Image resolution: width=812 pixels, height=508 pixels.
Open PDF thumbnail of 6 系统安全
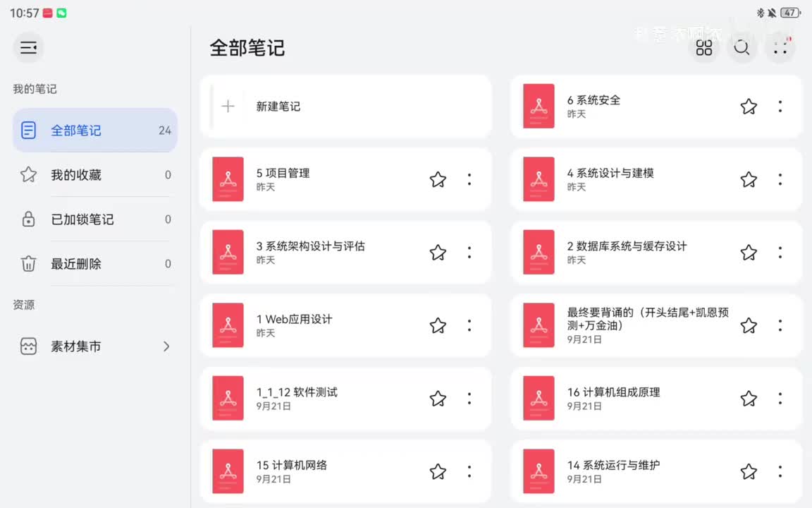[539, 107]
